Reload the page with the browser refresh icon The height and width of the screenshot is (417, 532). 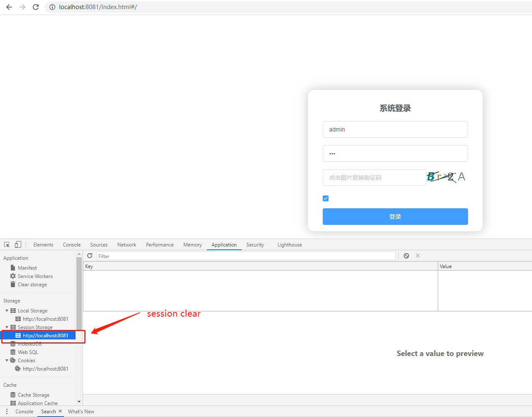click(x=35, y=7)
